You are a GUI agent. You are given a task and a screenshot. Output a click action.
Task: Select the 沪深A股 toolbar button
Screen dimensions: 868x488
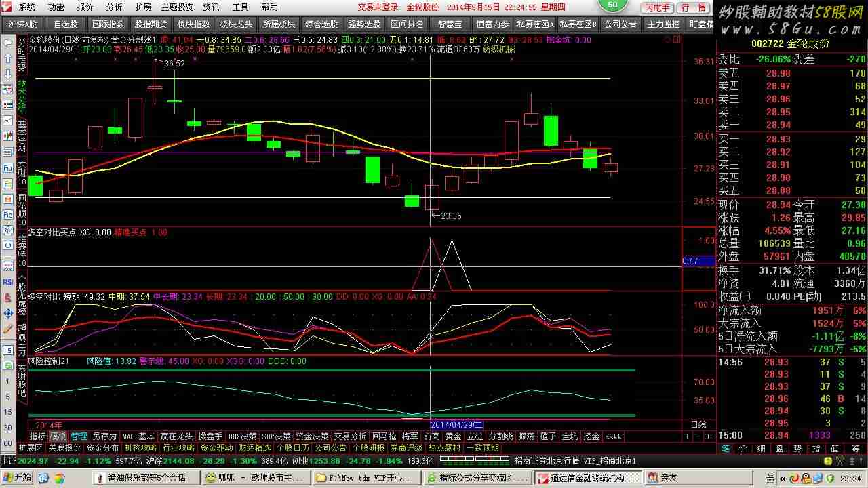coord(23,24)
